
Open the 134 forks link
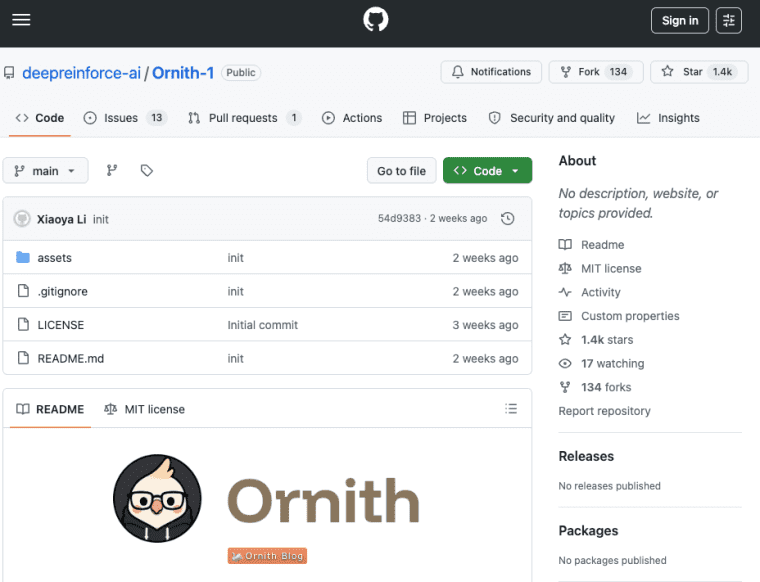[606, 387]
